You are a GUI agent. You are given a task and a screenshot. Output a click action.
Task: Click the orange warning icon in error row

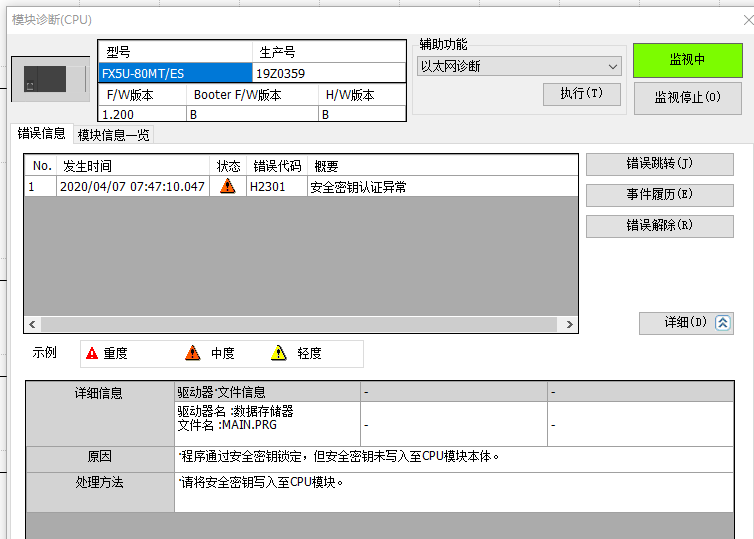pos(227,187)
